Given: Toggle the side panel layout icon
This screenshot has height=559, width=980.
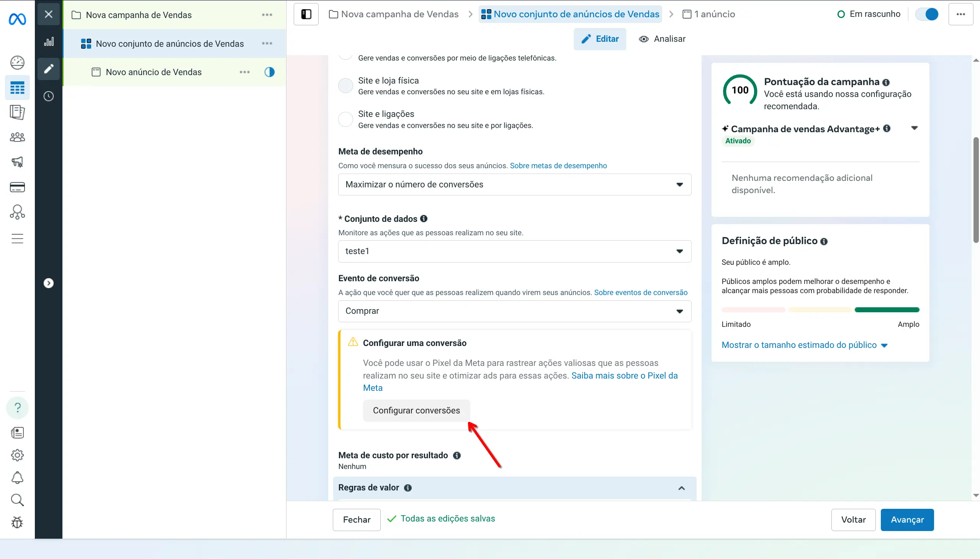Looking at the screenshot, I should pos(306,14).
